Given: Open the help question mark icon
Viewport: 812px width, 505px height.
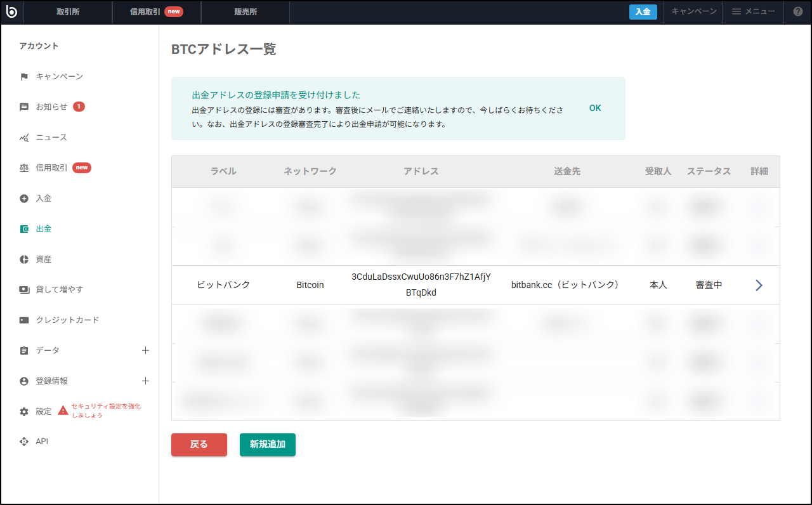Looking at the screenshot, I should coord(798,11).
